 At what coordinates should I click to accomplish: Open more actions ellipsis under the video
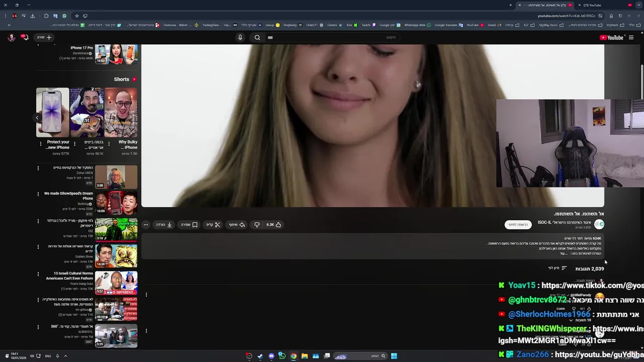[x=146, y=225]
